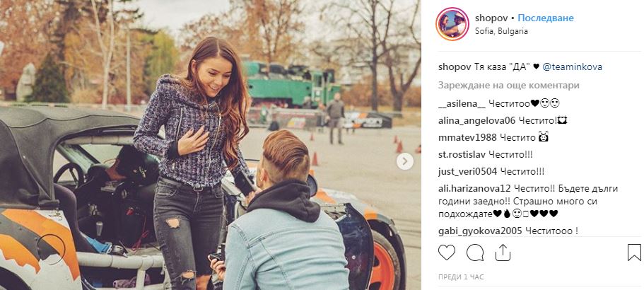The image size is (644, 290).
Task: Go to next photo with the arrow
Action: [x=404, y=161]
